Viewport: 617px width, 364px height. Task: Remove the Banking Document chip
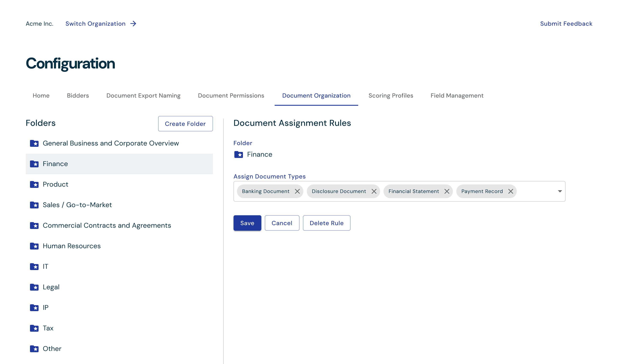(x=297, y=191)
